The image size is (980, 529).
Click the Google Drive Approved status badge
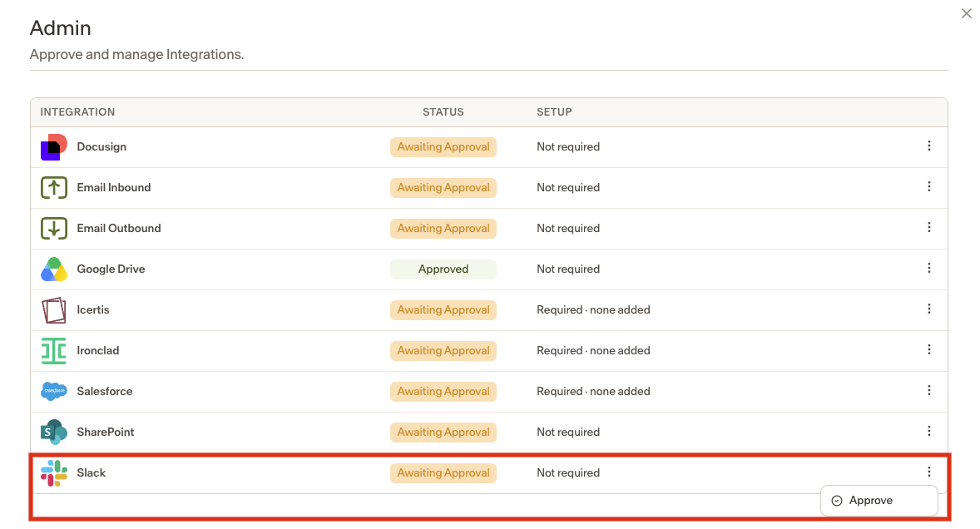pos(443,269)
